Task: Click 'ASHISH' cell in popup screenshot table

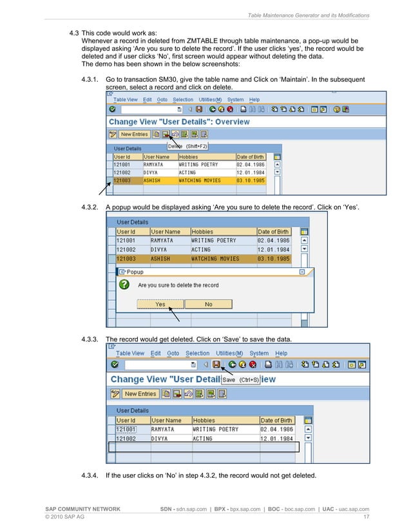Action: 170,259
